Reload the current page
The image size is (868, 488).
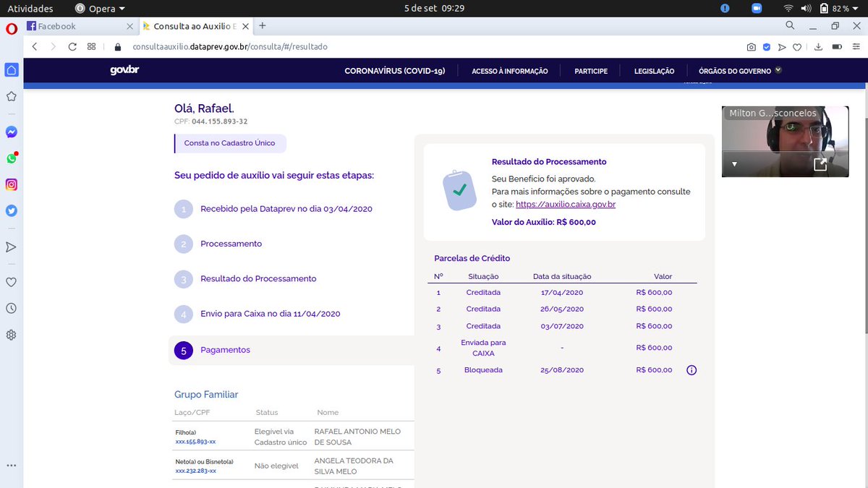pyautogui.click(x=72, y=46)
